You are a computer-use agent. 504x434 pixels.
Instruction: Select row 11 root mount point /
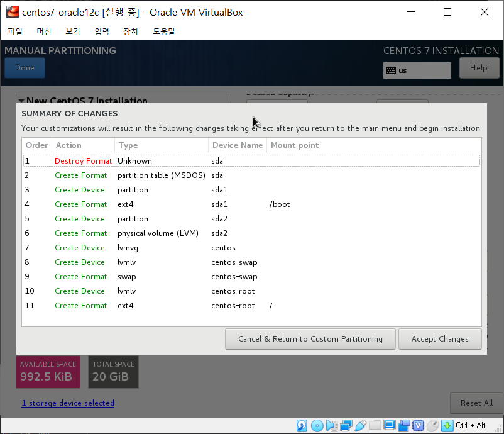click(271, 306)
